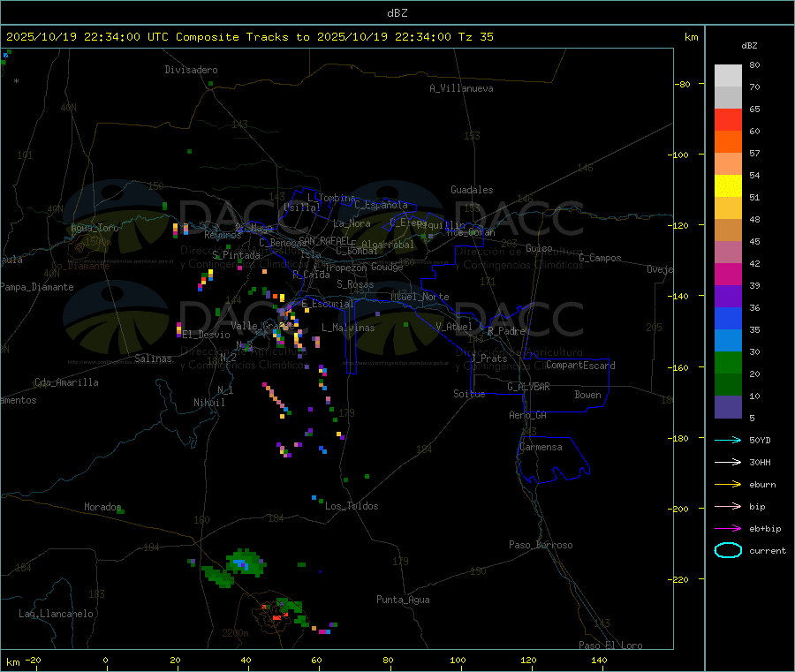Click the dBZ title at top
795x672 pixels.
point(397,13)
